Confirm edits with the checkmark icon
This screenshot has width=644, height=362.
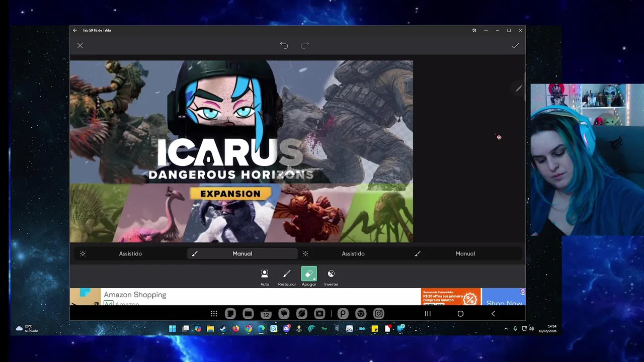click(x=515, y=46)
